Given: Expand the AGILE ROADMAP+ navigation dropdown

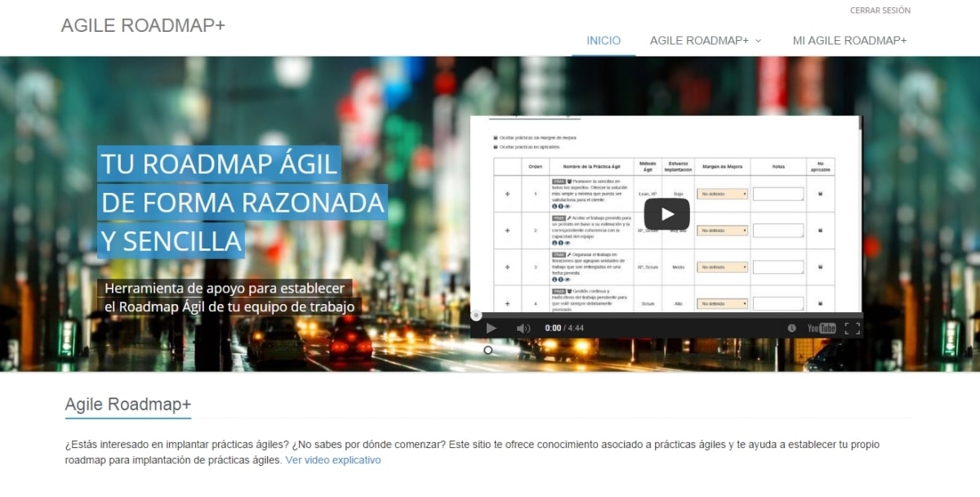Looking at the screenshot, I should tap(706, 40).
